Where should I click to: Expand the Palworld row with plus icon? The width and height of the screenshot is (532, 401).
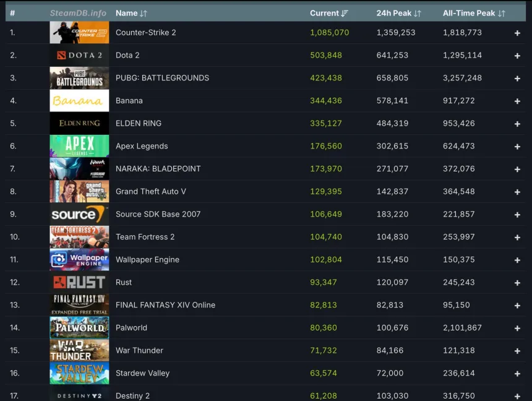coord(517,329)
